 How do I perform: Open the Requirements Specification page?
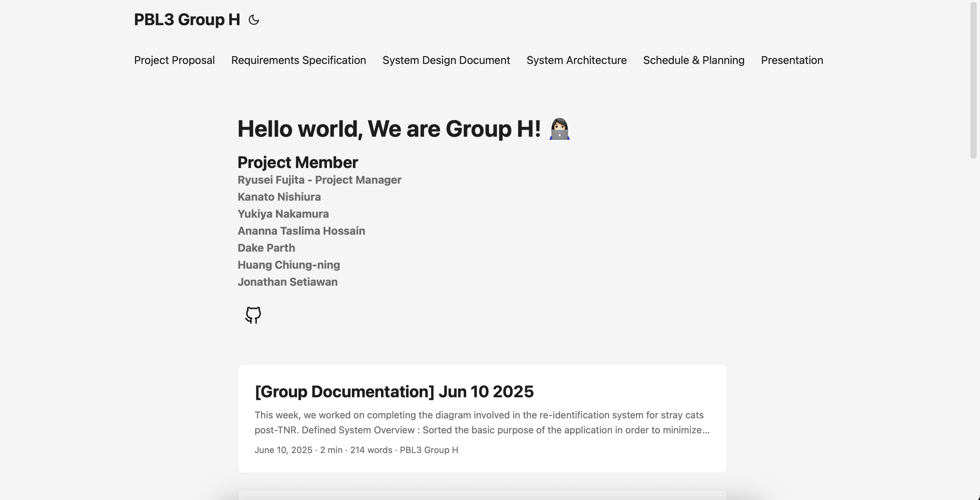click(x=298, y=60)
